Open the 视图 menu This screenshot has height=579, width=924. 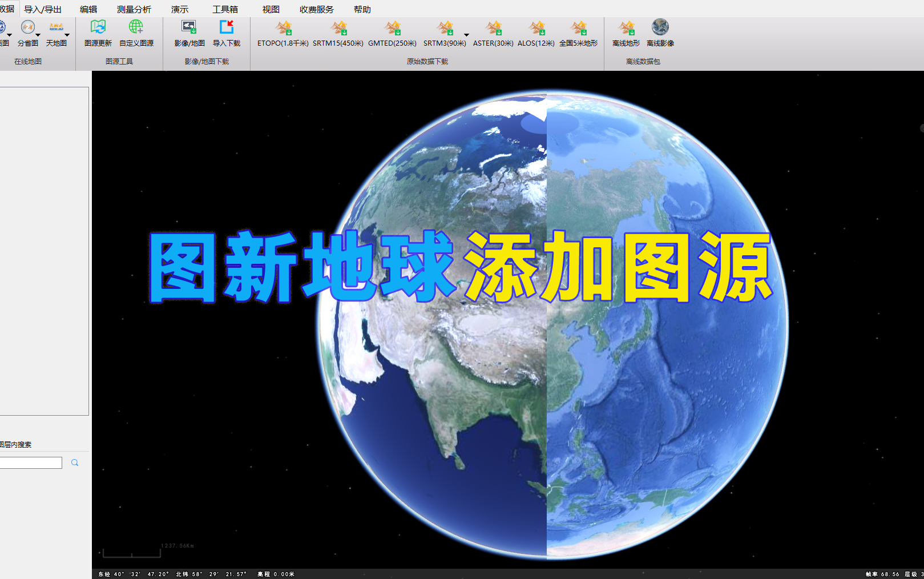tap(271, 9)
